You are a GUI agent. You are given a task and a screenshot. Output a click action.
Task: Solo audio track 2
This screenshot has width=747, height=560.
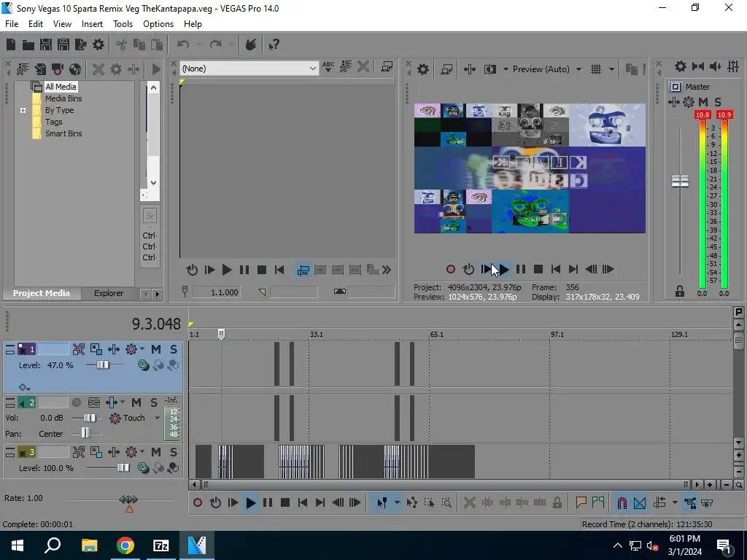coord(154,402)
